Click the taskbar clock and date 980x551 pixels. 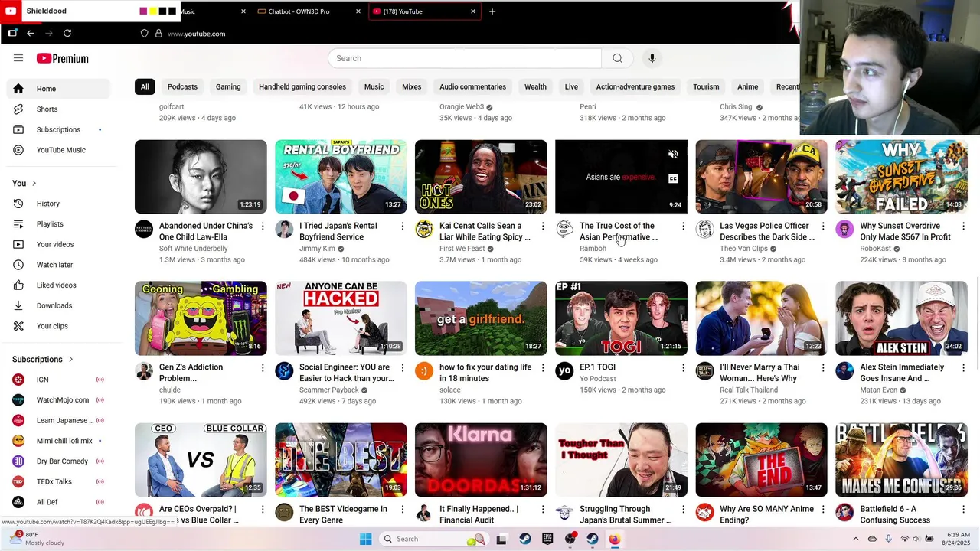(958, 539)
